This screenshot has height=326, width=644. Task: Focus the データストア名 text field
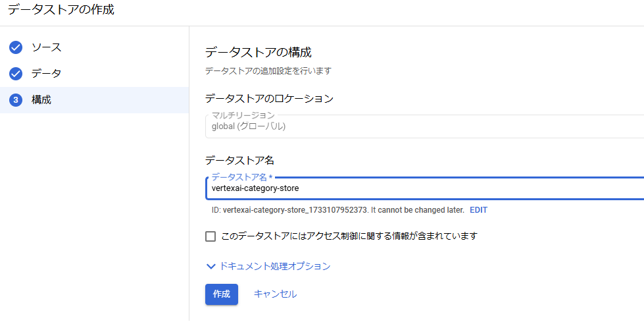pos(425,189)
